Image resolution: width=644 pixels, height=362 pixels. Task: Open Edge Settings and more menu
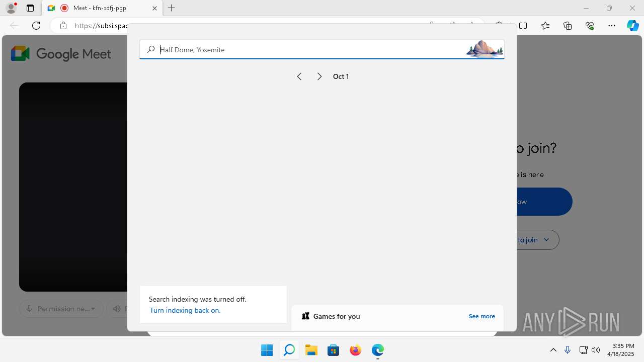coord(612,26)
